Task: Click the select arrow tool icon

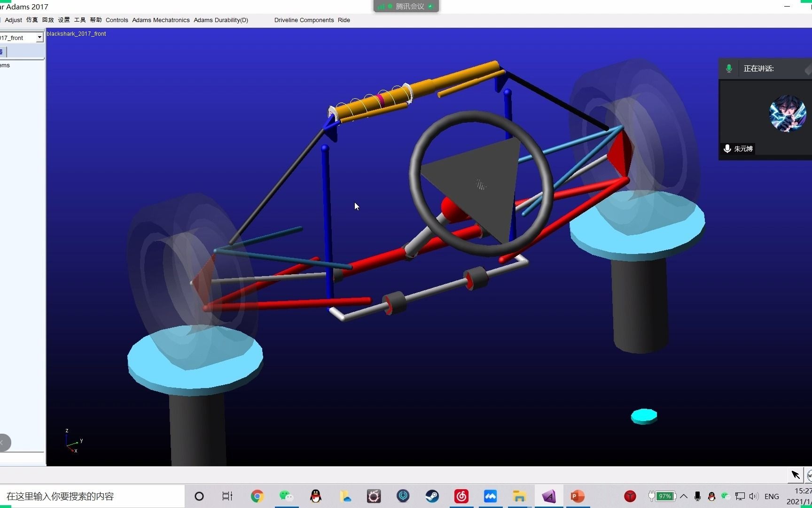Action: 796,475
